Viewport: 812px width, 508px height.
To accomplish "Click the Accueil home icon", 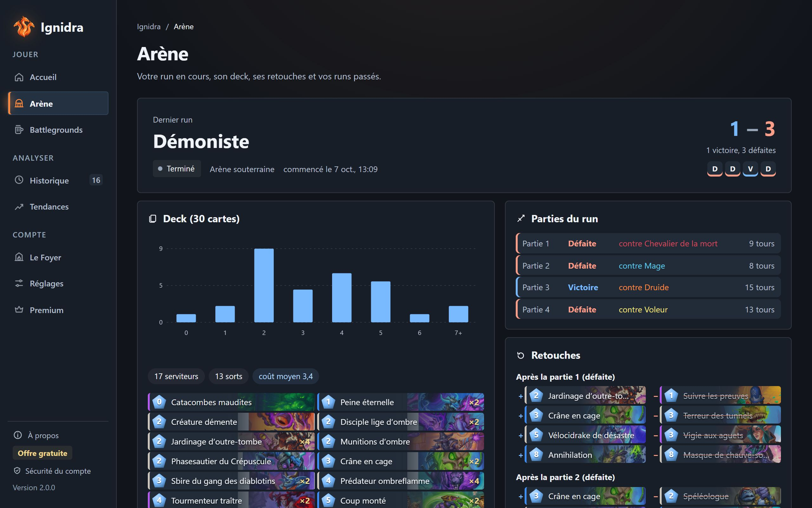I will 19,77.
